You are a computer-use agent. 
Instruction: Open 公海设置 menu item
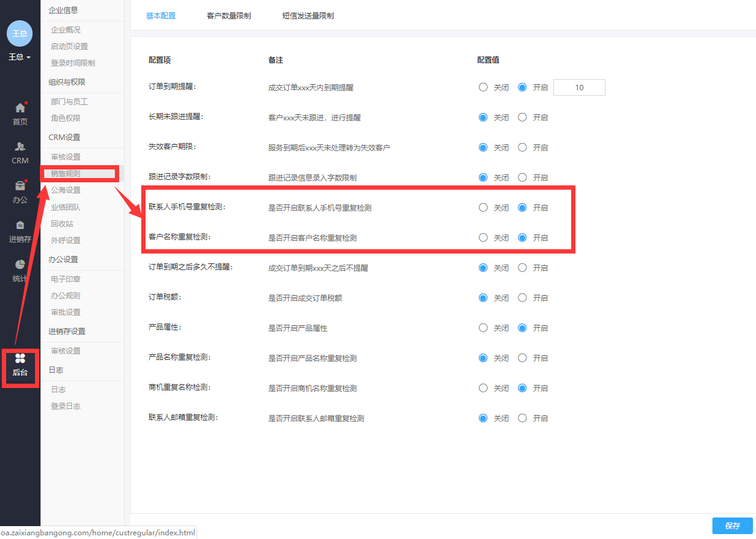[x=66, y=190]
